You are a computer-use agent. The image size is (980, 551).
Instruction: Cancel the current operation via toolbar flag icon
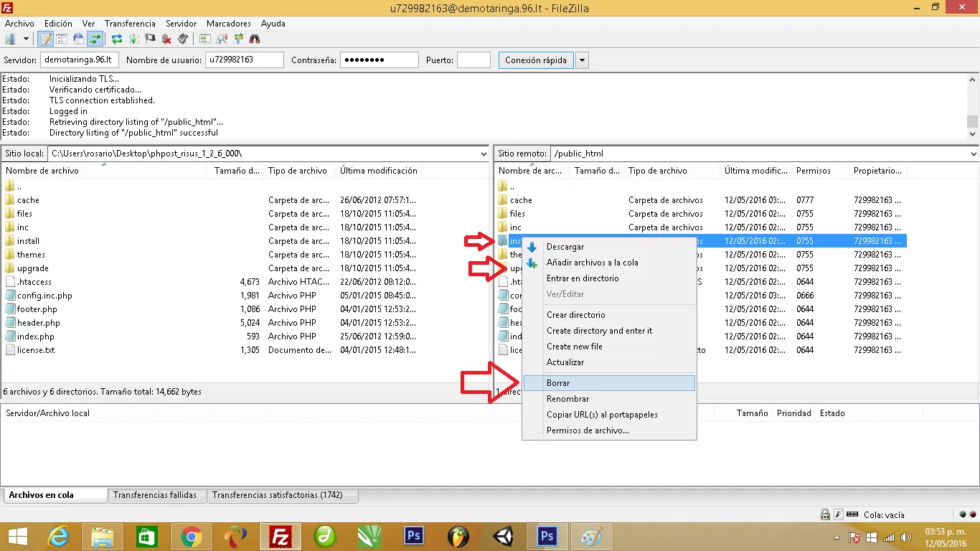pyautogui.click(x=150, y=39)
